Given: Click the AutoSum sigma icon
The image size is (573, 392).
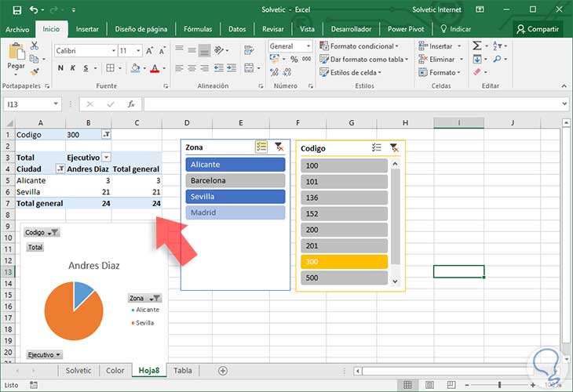Looking at the screenshot, I should click(x=477, y=46).
